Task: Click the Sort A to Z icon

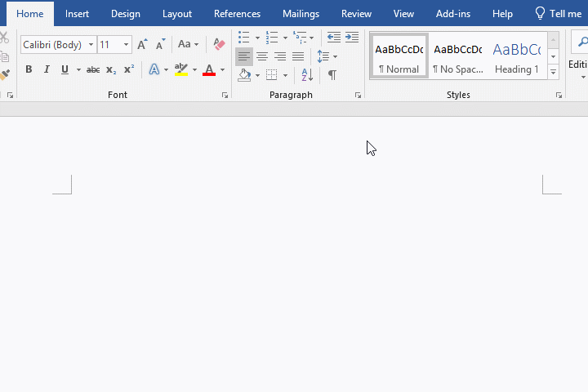Action: [x=307, y=75]
